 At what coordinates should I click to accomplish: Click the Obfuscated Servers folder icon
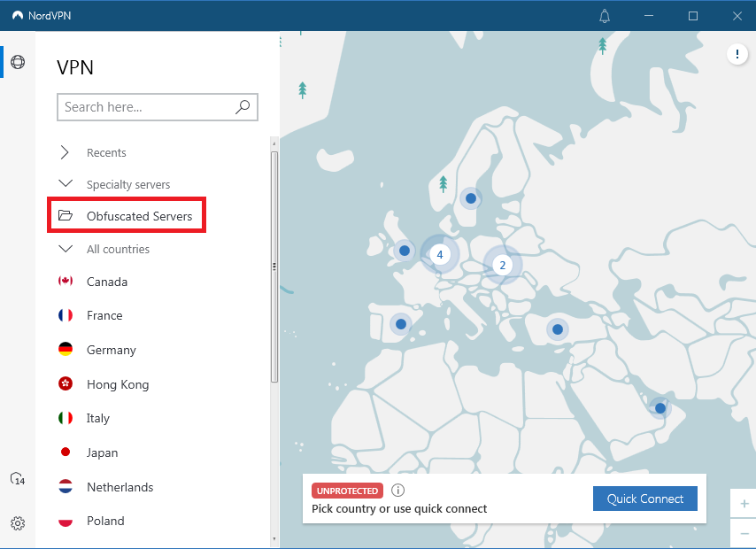tap(66, 215)
